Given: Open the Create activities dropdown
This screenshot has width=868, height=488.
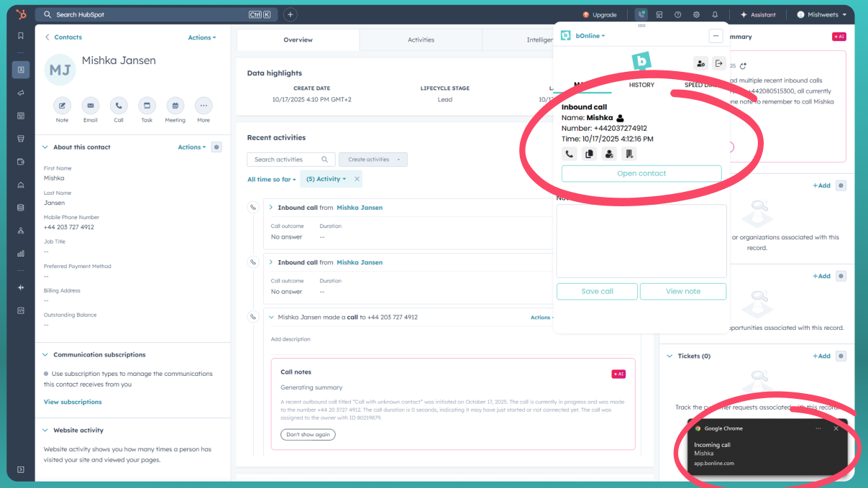Looking at the screenshot, I should point(373,160).
